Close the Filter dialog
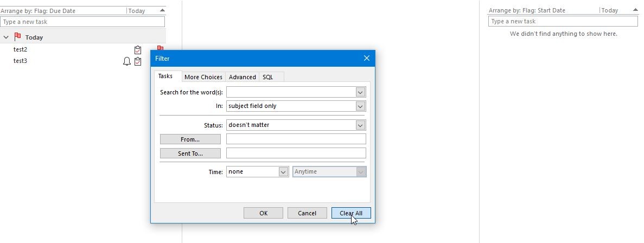644x243 pixels. point(367,58)
